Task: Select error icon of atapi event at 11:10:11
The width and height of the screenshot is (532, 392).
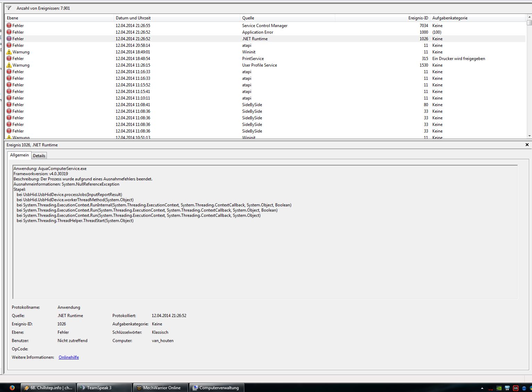Action: 9,98
